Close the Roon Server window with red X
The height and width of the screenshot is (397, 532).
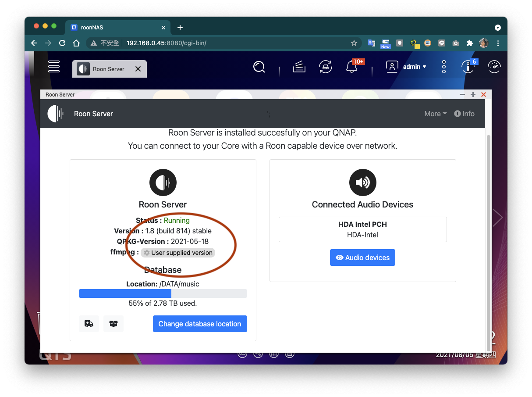[x=484, y=94]
